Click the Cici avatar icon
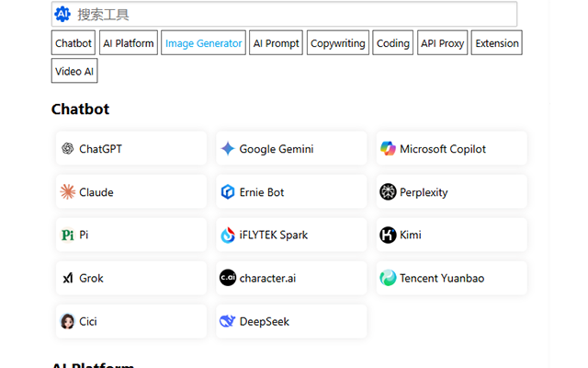 pyautogui.click(x=67, y=322)
